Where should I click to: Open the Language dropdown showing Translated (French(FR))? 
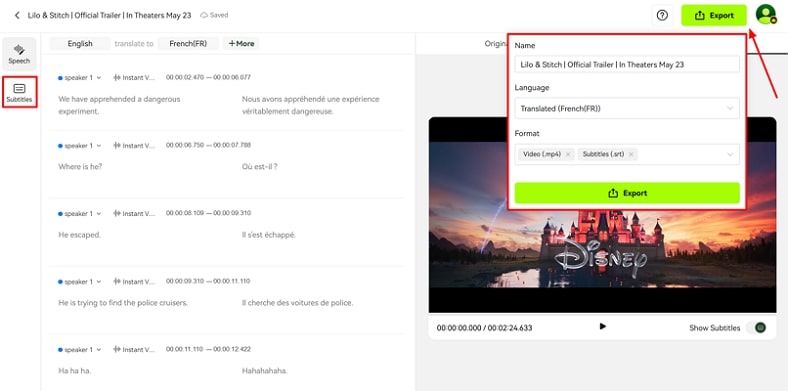click(627, 109)
